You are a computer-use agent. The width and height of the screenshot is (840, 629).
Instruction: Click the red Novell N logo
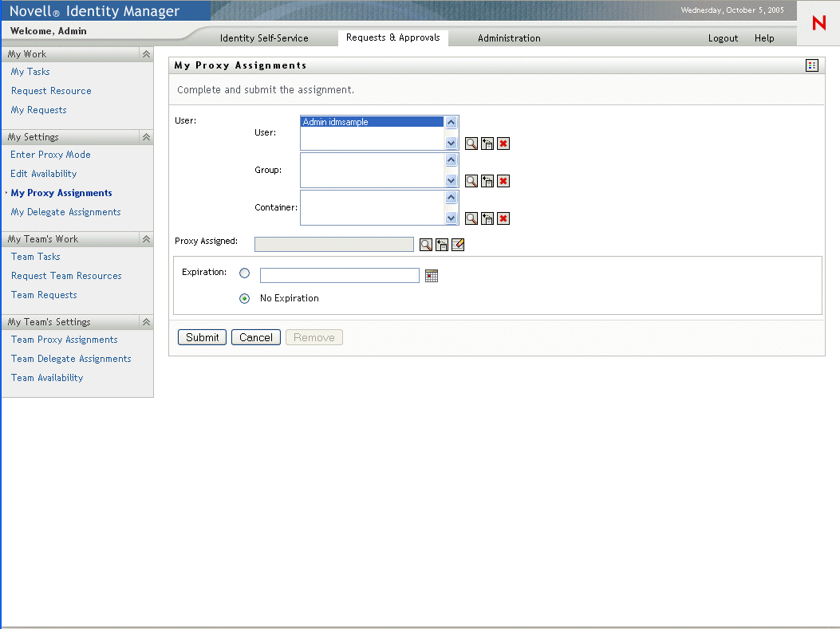pyautogui.click(x=818, y=23)
